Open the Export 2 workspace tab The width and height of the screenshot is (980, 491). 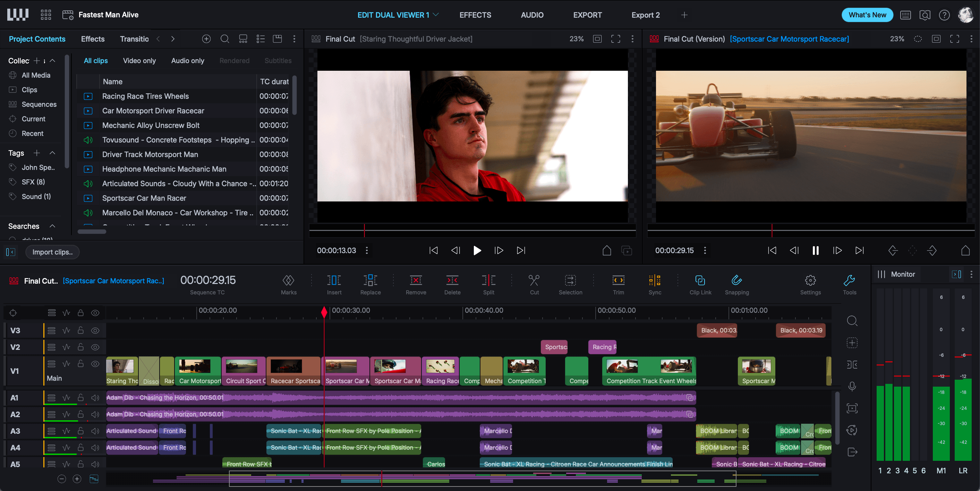646,15
